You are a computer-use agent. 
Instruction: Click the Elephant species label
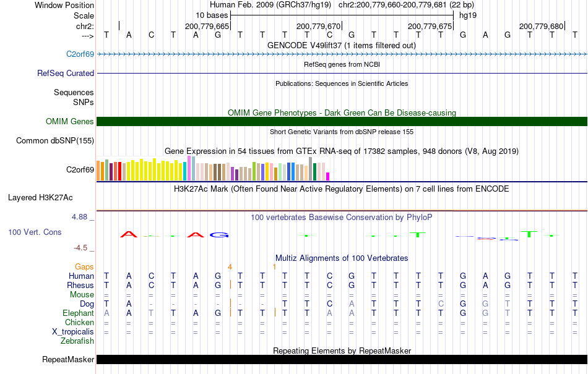(x=79, y=313)
